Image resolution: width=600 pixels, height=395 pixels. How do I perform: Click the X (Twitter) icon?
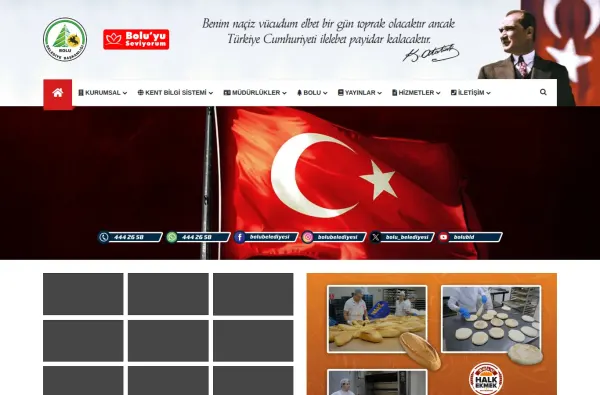(x=375, y=237)
